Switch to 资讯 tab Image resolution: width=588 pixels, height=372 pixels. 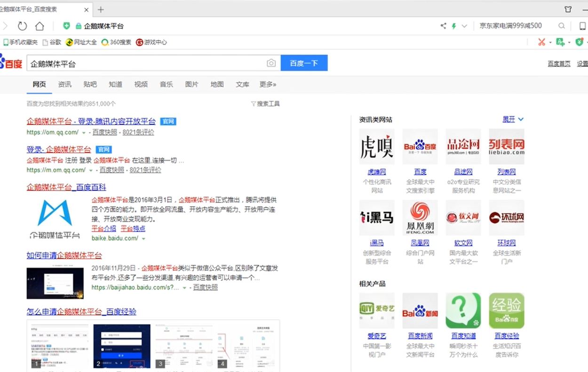click(x=64, y=84)
